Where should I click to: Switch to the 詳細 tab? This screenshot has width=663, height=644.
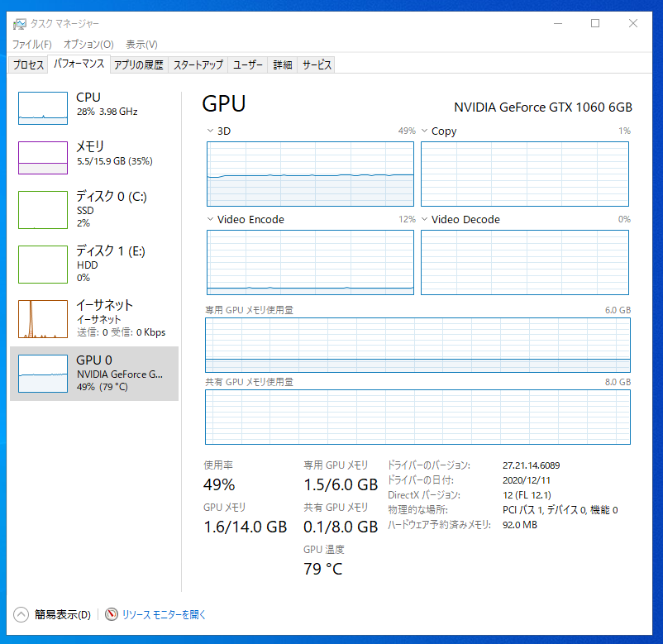283,64
